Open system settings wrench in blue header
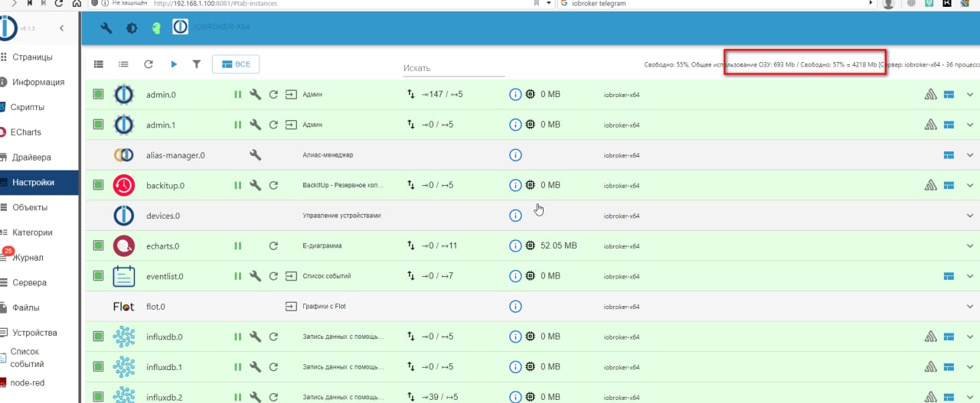This screenshot has width=980, height=403. click(x=106, y=28)
